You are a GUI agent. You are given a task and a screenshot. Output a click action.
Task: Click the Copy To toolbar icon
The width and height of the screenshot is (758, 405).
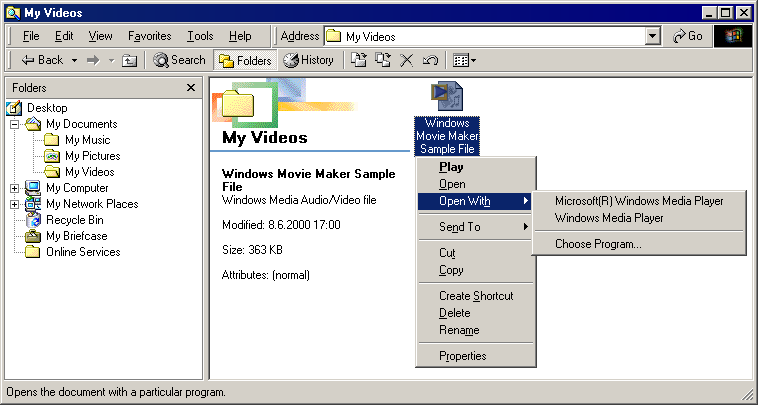coord(382,60)
